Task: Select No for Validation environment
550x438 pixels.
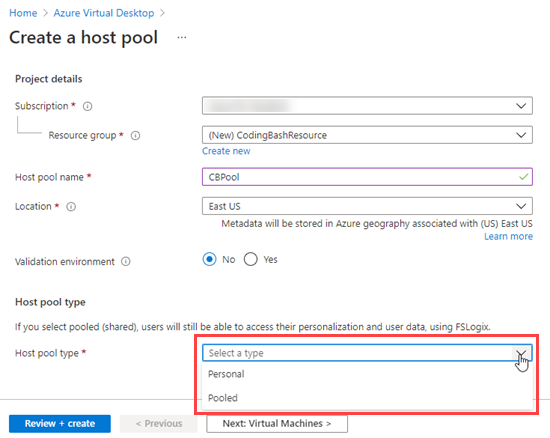Action: 209,260
